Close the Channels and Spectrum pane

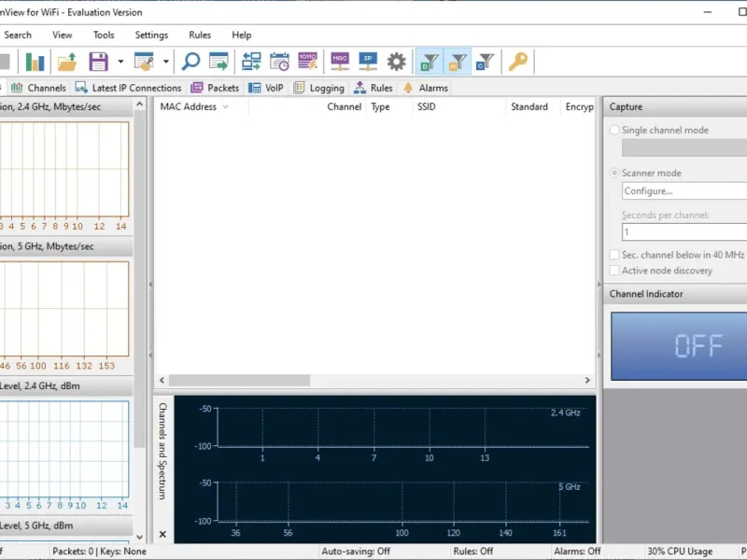tap(162, 535)
